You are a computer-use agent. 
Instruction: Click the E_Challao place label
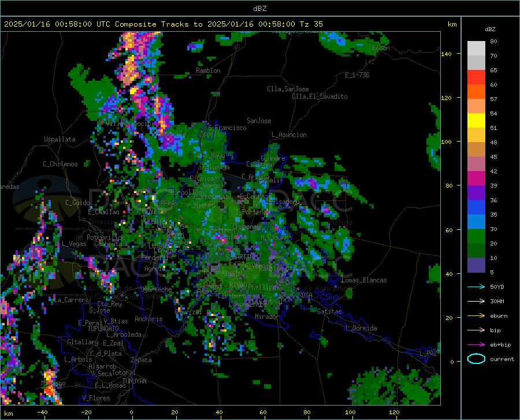coord(103,212)
